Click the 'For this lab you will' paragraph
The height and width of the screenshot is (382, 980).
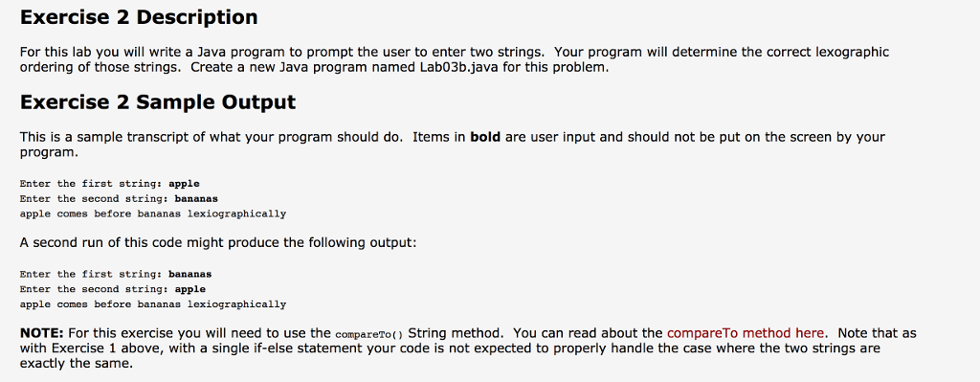point(455,59)
